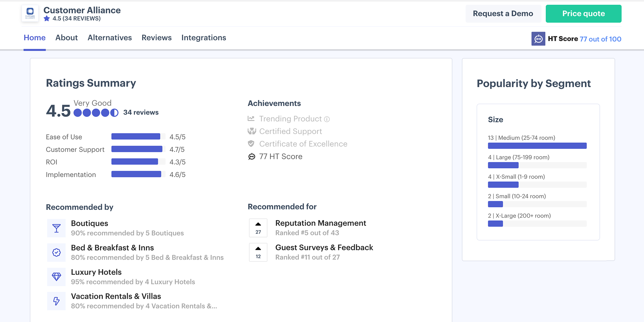Upvote Guest Surveys & Feedback
Screen dimensions: 644x322
[x=258, y=250]
